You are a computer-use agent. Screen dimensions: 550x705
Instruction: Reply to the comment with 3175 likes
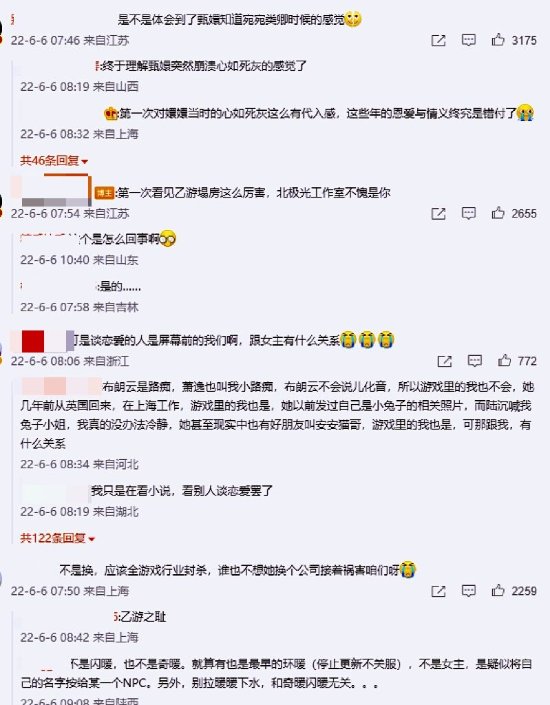[x=469, y=40]
